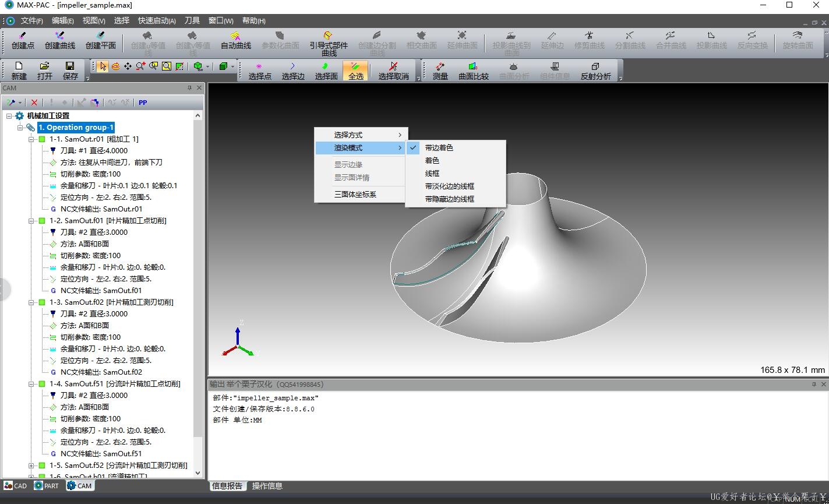Click the zoom-in magnifier with red plus
The image size is (829, 504).
point(140,66)
